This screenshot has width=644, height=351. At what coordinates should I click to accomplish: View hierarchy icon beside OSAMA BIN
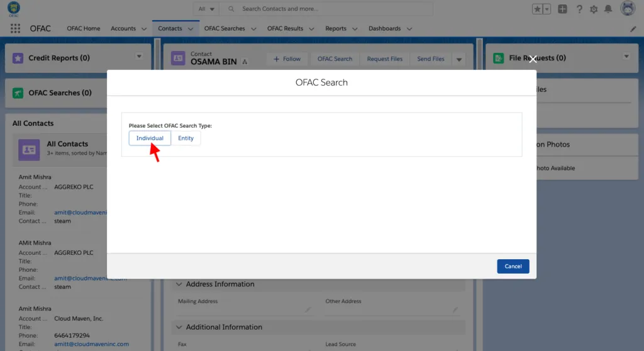point(245,62)
